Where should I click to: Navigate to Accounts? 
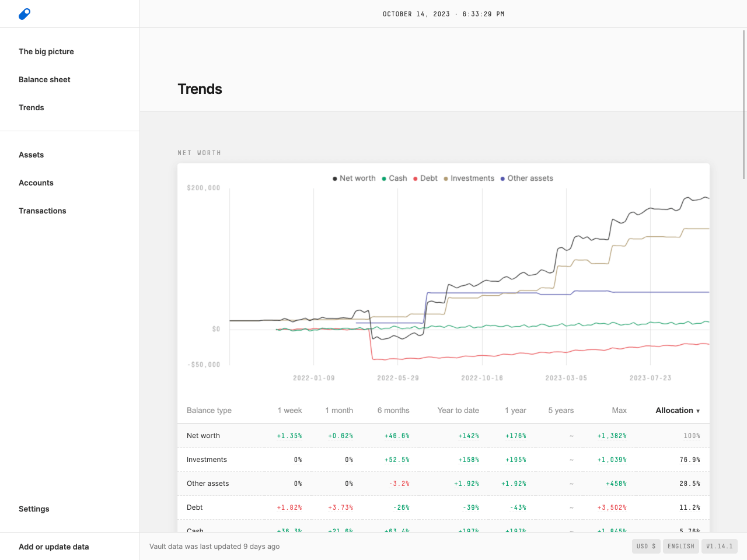(36, 183)
